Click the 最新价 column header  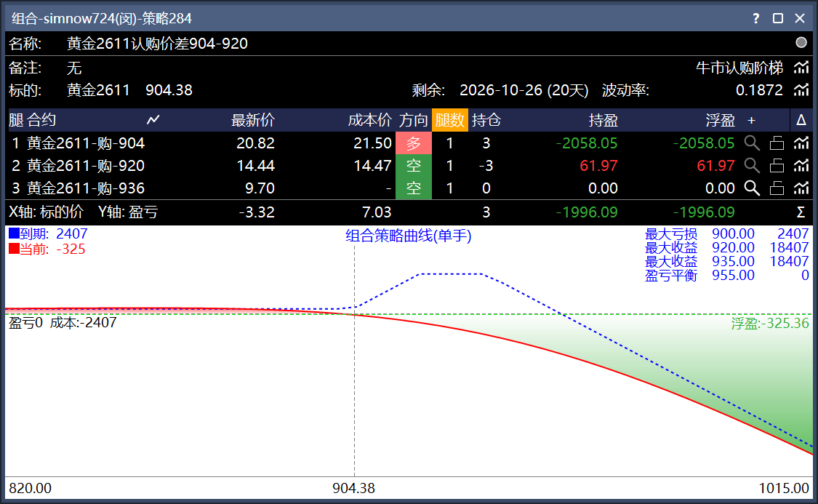pyautogui.click(x=253, y=121)
